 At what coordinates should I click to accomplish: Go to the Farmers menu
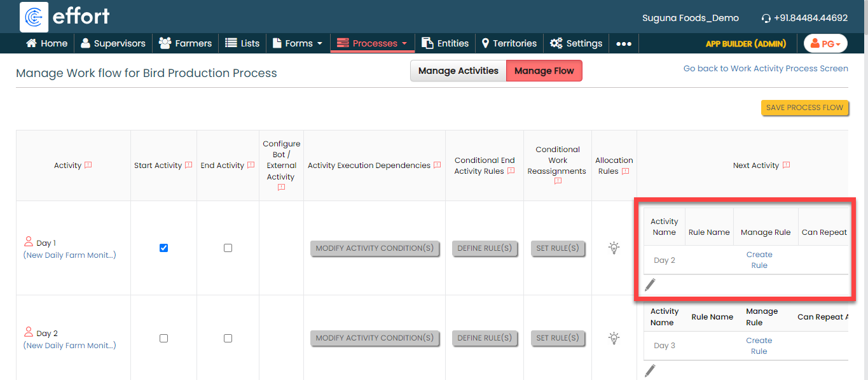pyautogui.click(x=185, y=43)
